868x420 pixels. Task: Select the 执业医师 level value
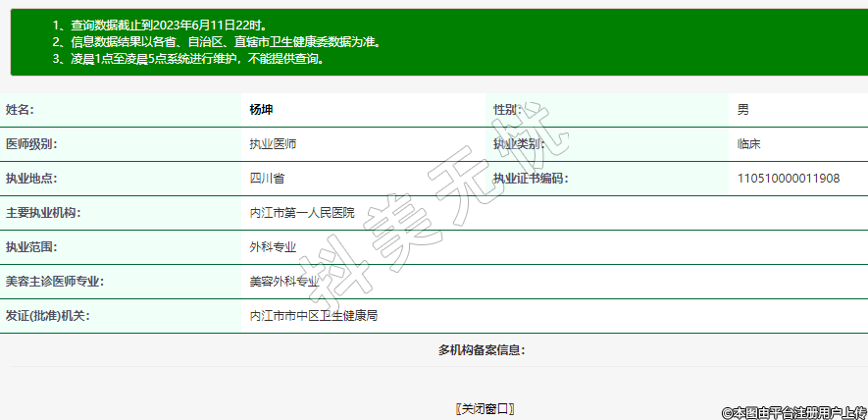coord(273,144)
